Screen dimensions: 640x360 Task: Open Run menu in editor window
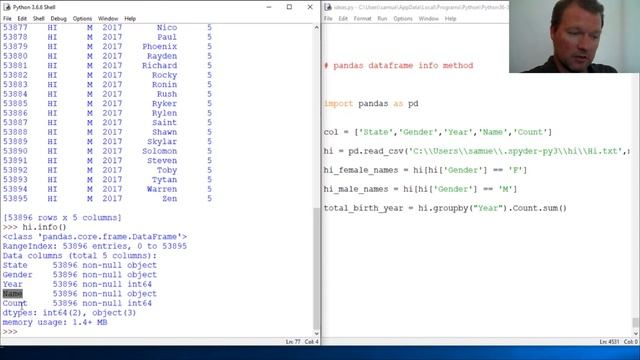(382, 19)
